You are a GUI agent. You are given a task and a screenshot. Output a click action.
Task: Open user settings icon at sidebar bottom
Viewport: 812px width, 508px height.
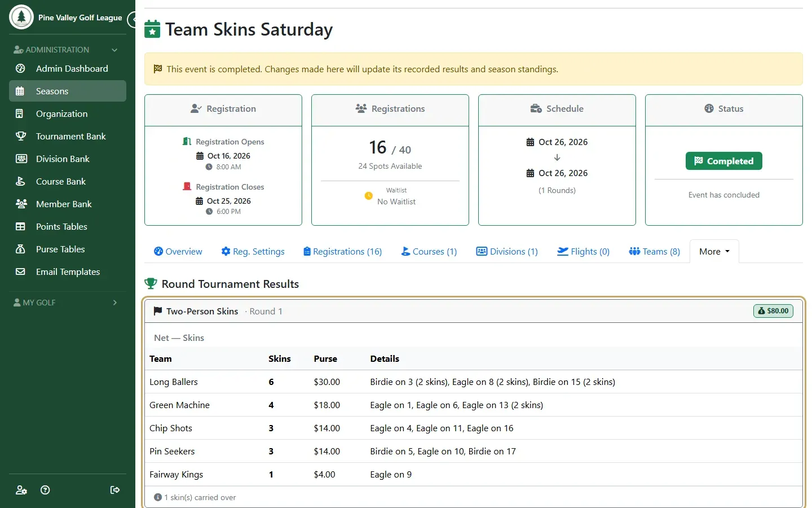pos(21,490)
